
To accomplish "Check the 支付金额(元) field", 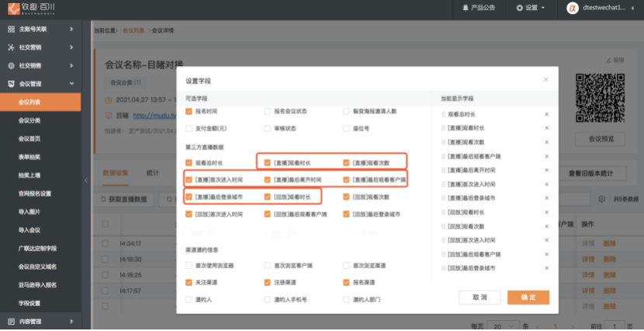I will pyautogui.click(x=189, y=128).
